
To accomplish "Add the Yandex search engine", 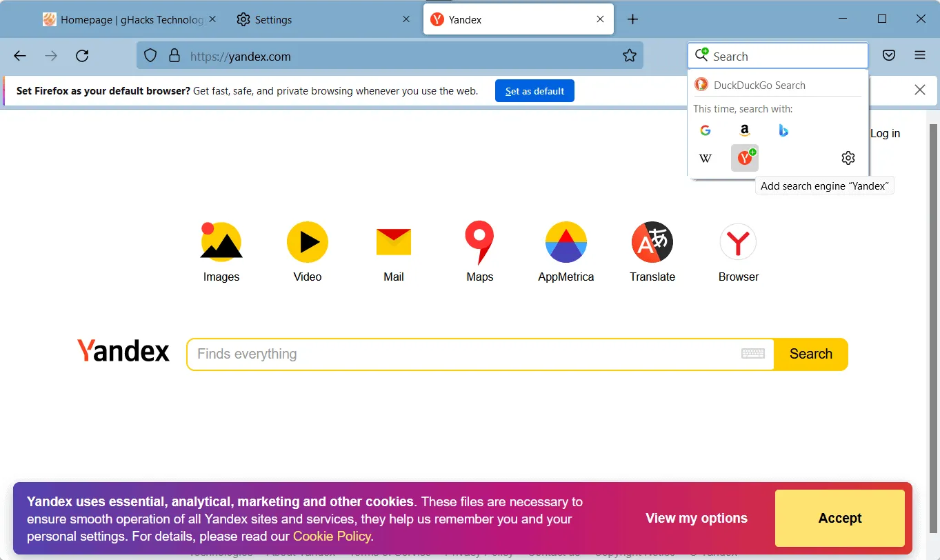I will click(744, 158).
